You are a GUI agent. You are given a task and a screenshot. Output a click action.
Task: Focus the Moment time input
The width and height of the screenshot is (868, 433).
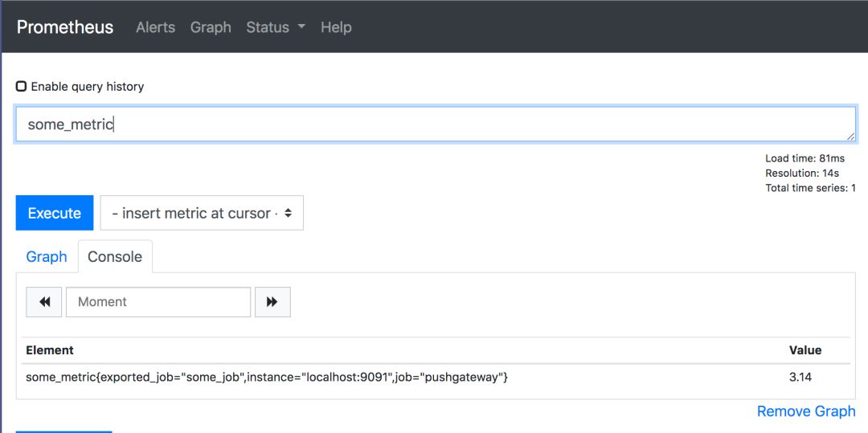click(158, 302)
